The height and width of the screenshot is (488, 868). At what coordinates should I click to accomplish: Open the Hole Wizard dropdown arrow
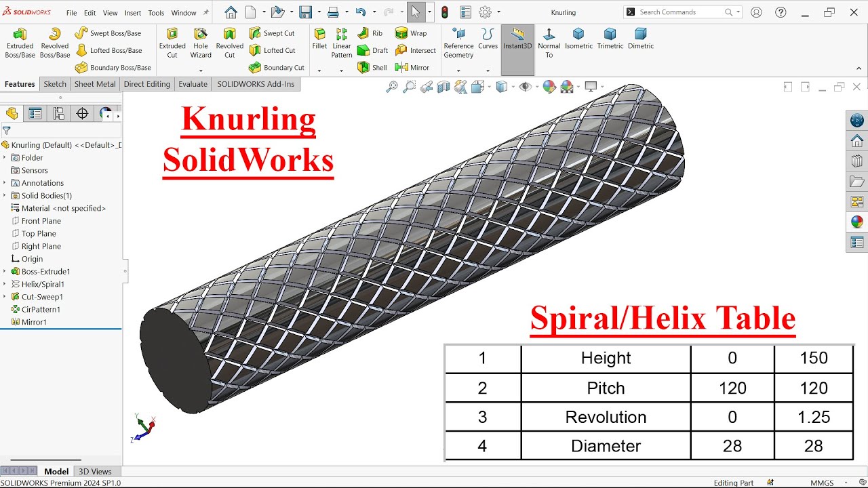pyautogui.click(x=201, y=70)
